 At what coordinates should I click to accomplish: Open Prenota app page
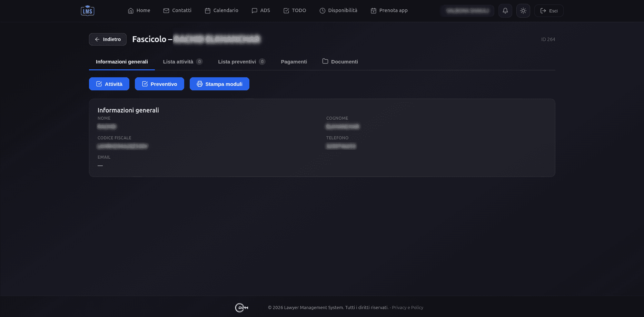[389, 11]
